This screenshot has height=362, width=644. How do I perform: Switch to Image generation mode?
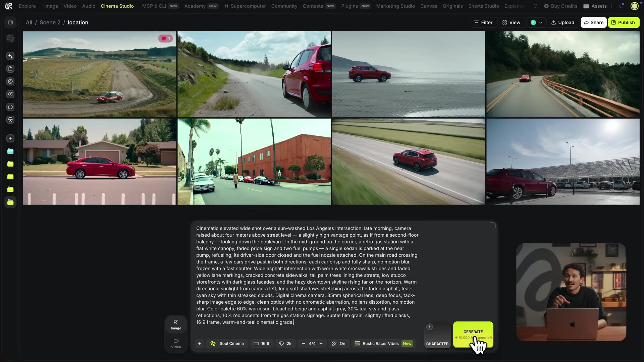click(x=176, y=325)
